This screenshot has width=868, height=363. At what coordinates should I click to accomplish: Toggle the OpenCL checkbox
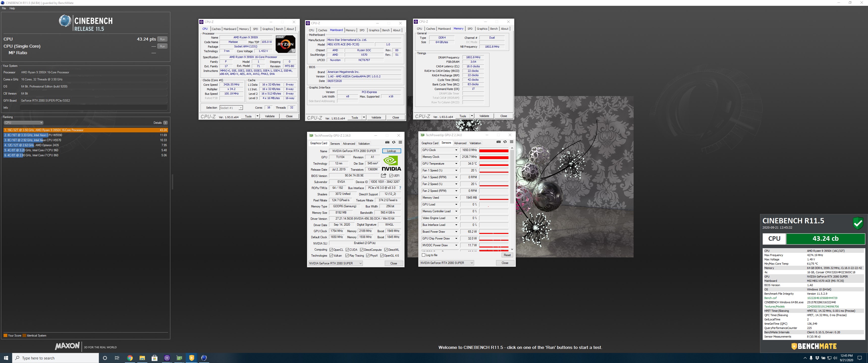pos(331,250)
